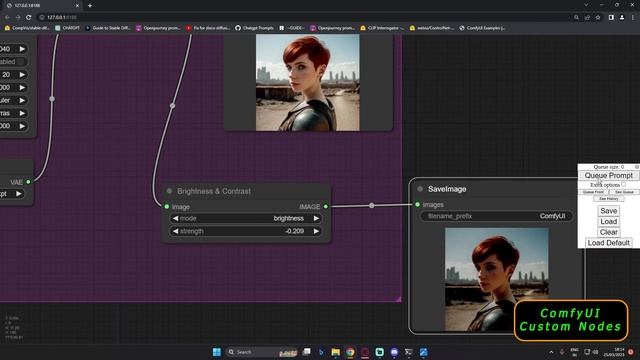Click the Queue Front button

tap(593, 192)
